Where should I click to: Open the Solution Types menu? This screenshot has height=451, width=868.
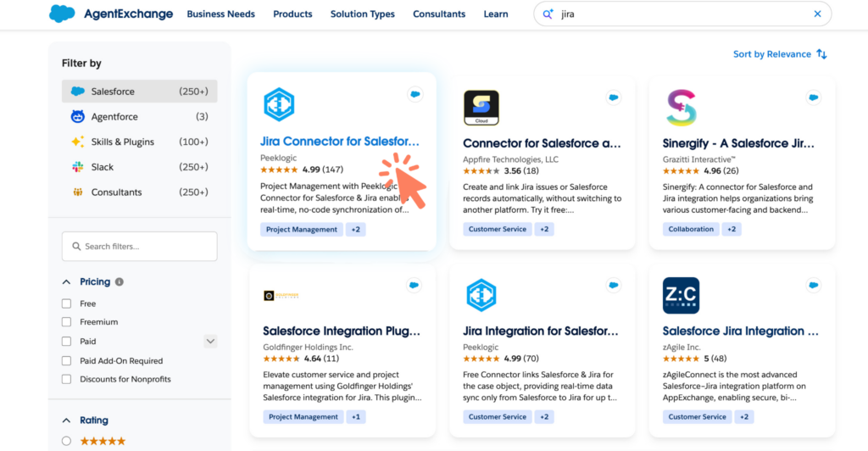pos(363,14)
